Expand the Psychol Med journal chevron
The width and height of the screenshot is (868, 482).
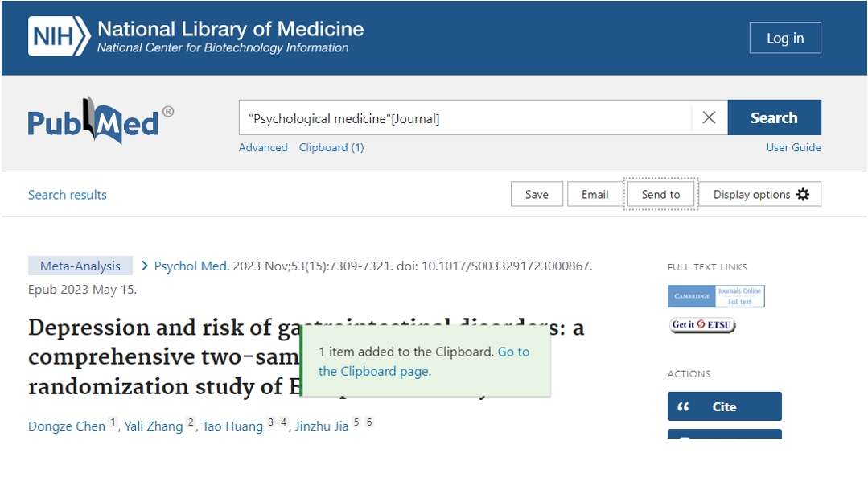pos(145,266)
